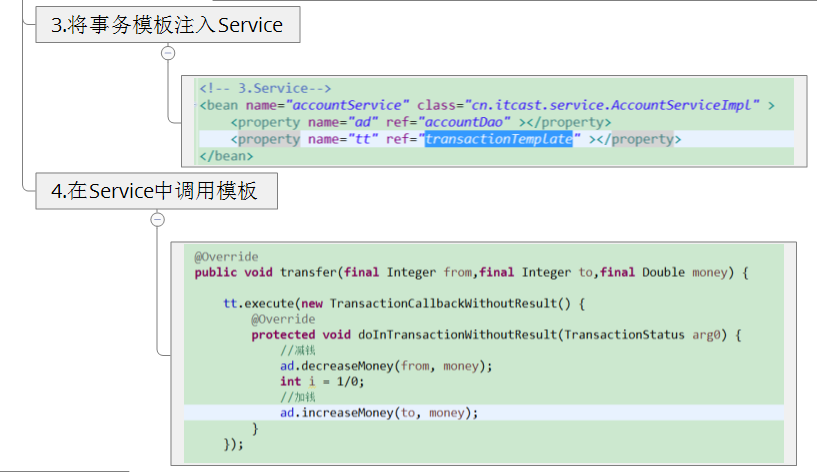Click the '});' closing line
The height and width of the screenshot is (472, 817).
[x=233, y=444]
